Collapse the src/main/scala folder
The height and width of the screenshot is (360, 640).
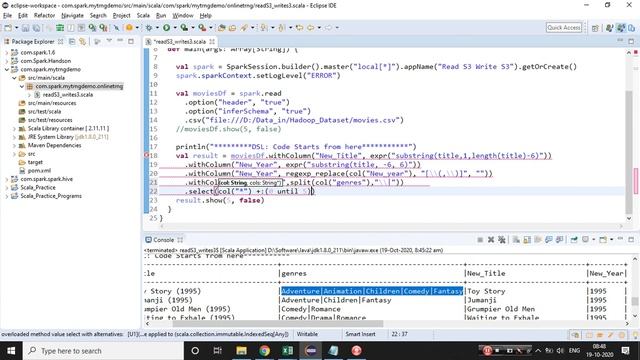14,78
